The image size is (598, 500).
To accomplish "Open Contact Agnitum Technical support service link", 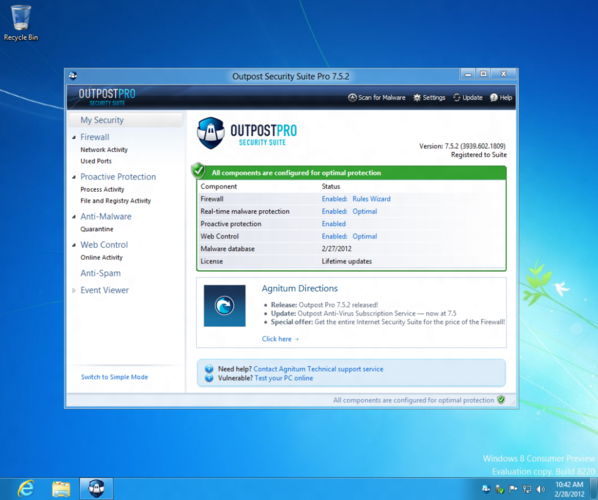I will click(318, 369).
